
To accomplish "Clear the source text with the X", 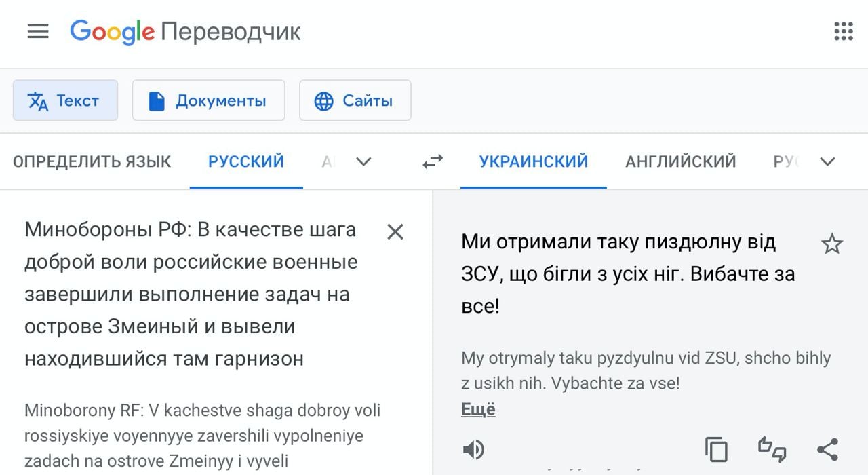I will click(x=395, y=232).
